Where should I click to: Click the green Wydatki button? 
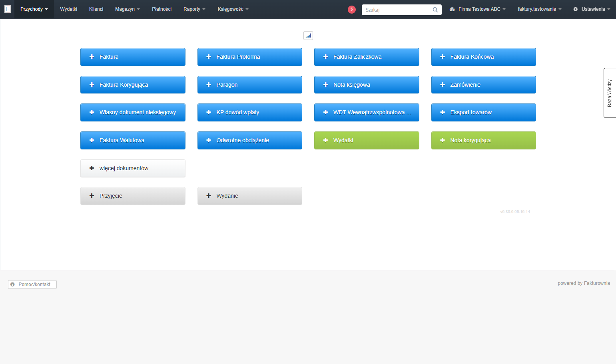[367, 140]
